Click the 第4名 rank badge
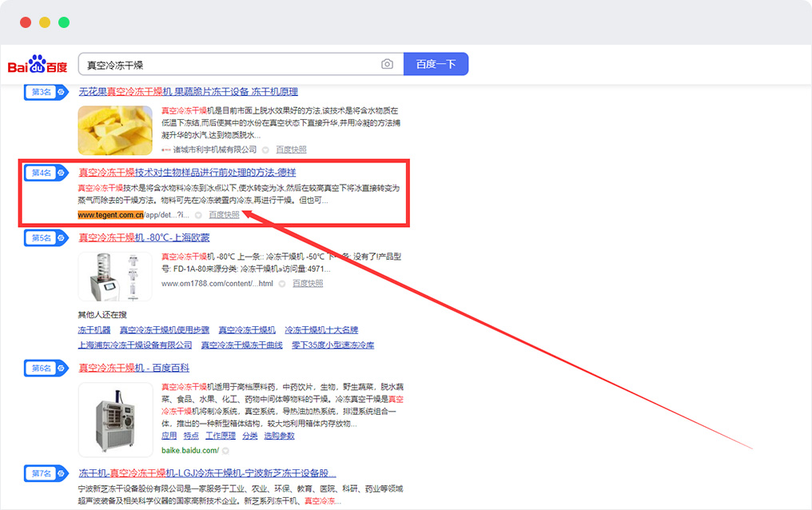812x510 pixels. (46, 173)
